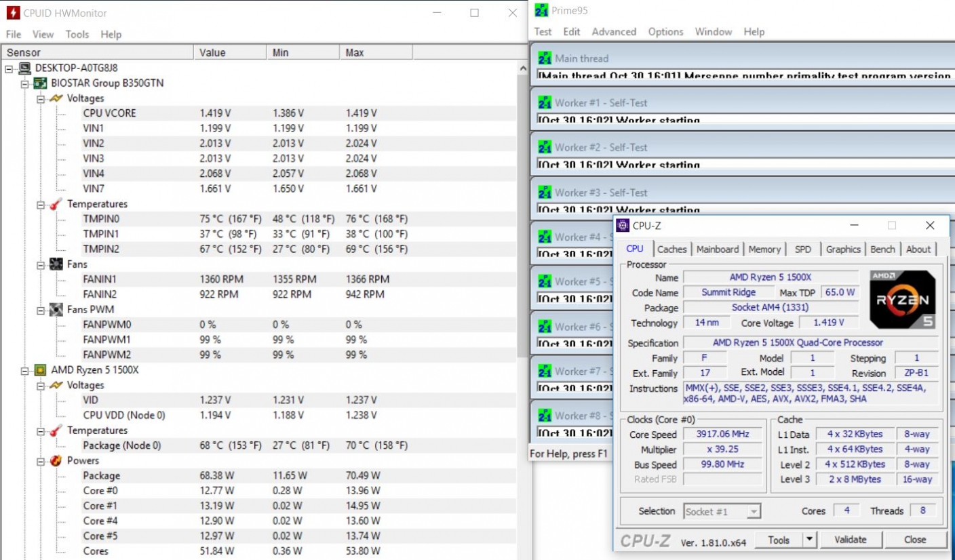This screenshot has width=955, height=560.
Task: Click the Worker #1 - Self-Test window icon
Action: point(545,102)
